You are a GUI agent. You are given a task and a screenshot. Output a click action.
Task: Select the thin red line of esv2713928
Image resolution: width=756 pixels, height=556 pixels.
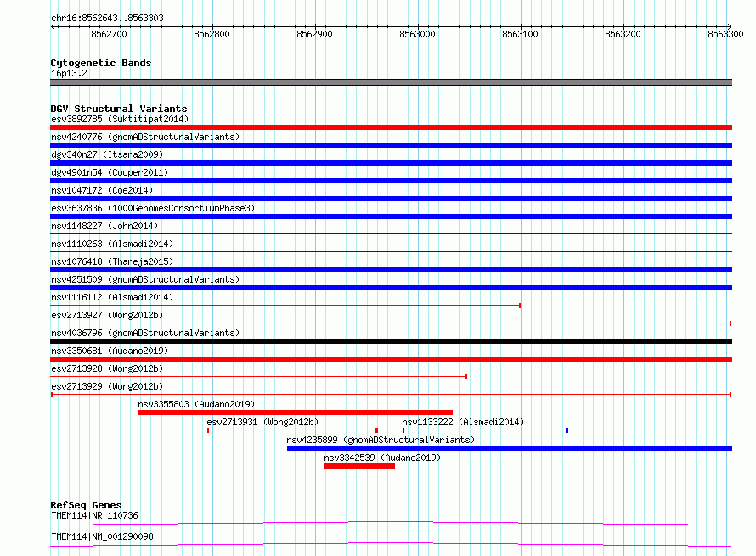click(259, 377)
